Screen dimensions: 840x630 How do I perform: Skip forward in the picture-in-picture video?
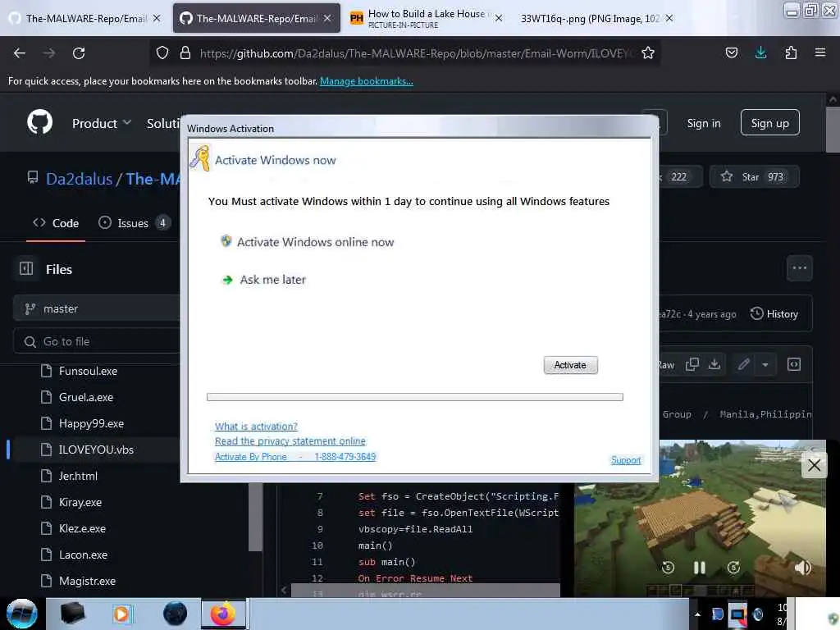(x=733, y=568)
